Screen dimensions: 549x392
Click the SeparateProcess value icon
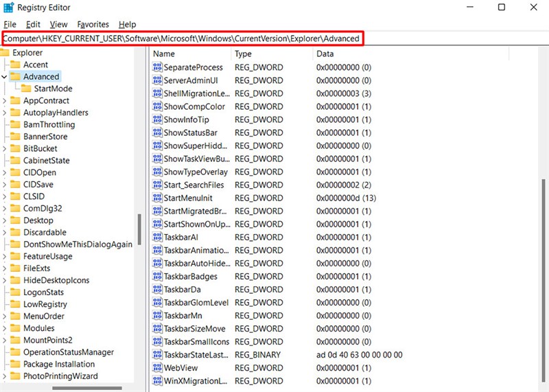click(157, 67)
